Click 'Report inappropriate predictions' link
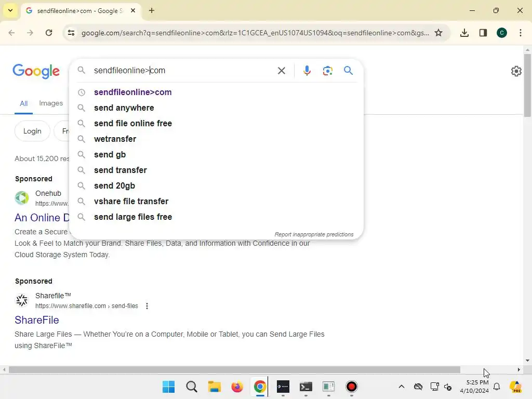 [314, 234]
